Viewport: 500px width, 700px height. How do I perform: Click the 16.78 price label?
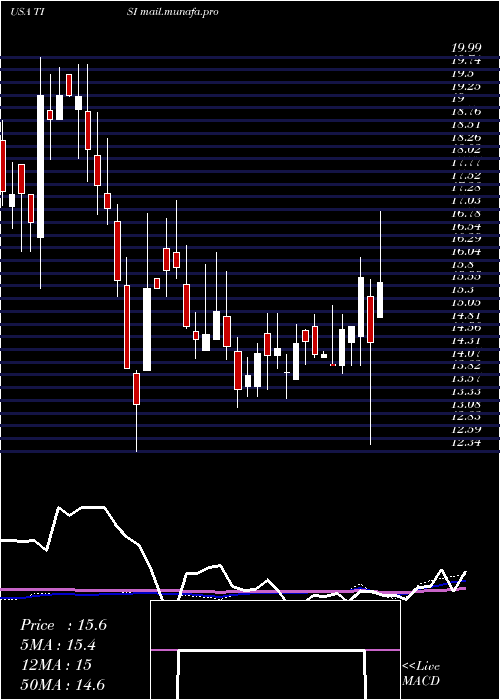(465, 213)
